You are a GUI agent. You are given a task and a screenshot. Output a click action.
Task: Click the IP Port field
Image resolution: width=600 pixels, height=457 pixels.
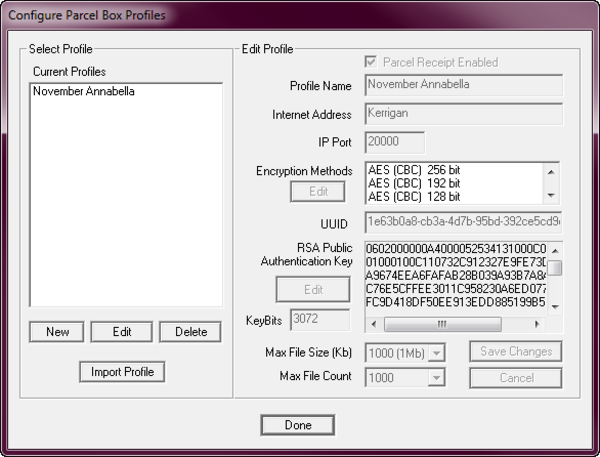pyautogui.click(x=395, y=143)
